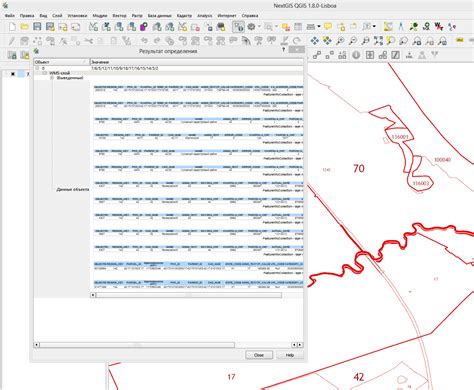The height and width of the screenshot is (390, 474).
Task: Click the inner horizontal scrollbar of the results table
Action: click(x=189, y=295)
